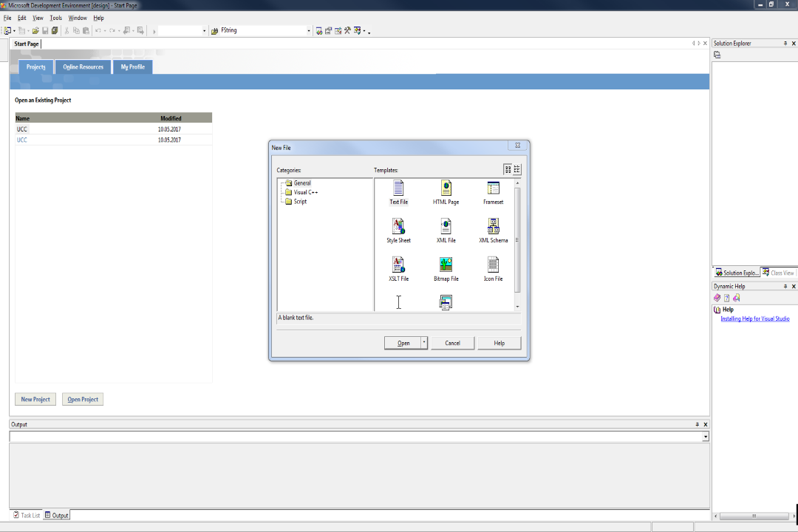Viewport: 798px width, 532px height.
Task: Pick the Style Sheet template
Action: (398, 227)
